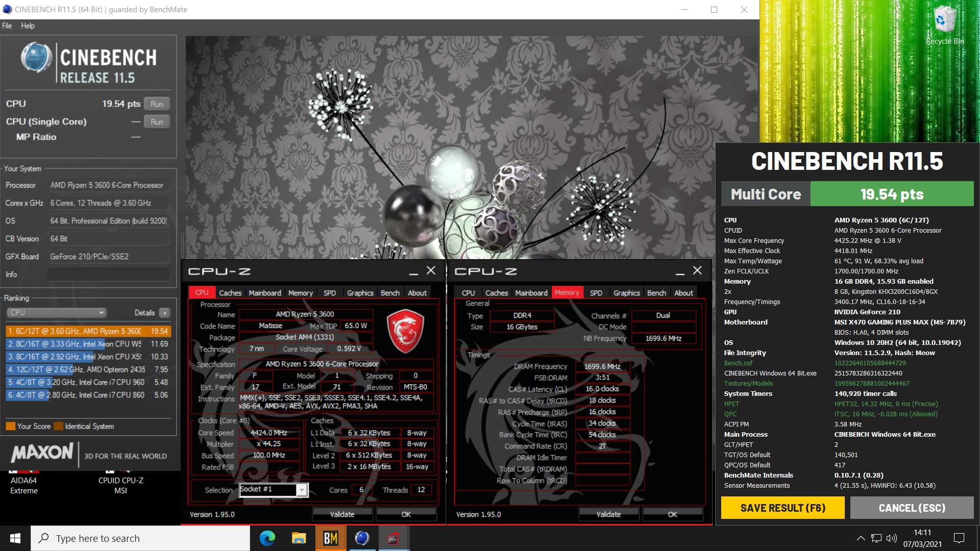Viewport: 980px width, 551px height.
Task: Switch to Memory tab in left CPU-Z
Action: (301, 293)
